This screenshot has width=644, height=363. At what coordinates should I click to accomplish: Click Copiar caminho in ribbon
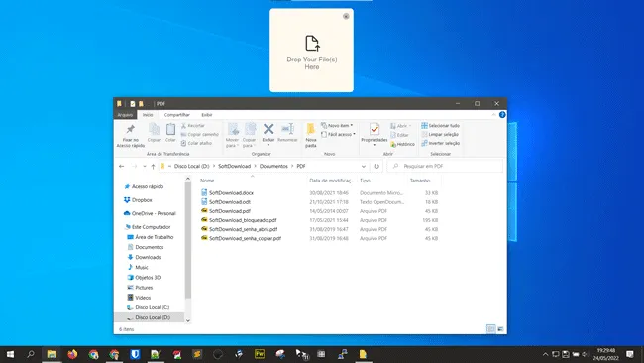pos(199,135)
